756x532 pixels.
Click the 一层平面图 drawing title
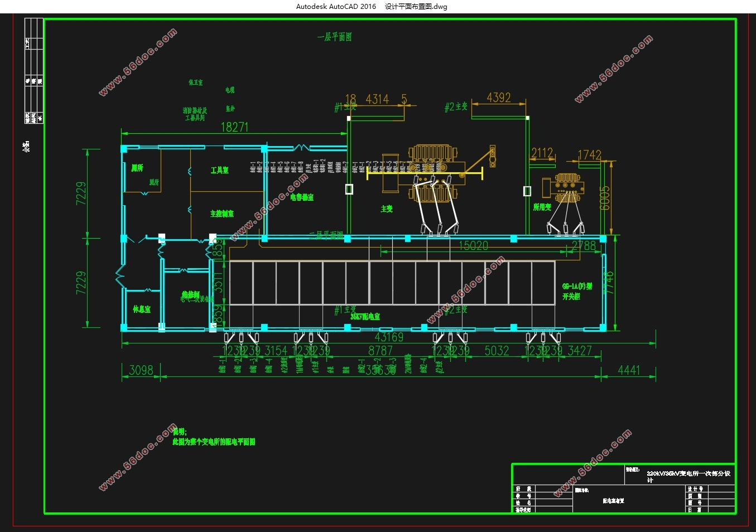(x=335, y=37)
